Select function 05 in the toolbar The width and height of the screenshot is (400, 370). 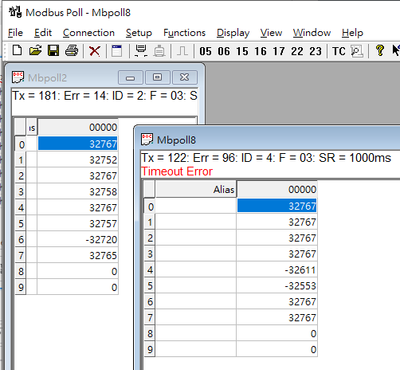(x=205, y=51)
